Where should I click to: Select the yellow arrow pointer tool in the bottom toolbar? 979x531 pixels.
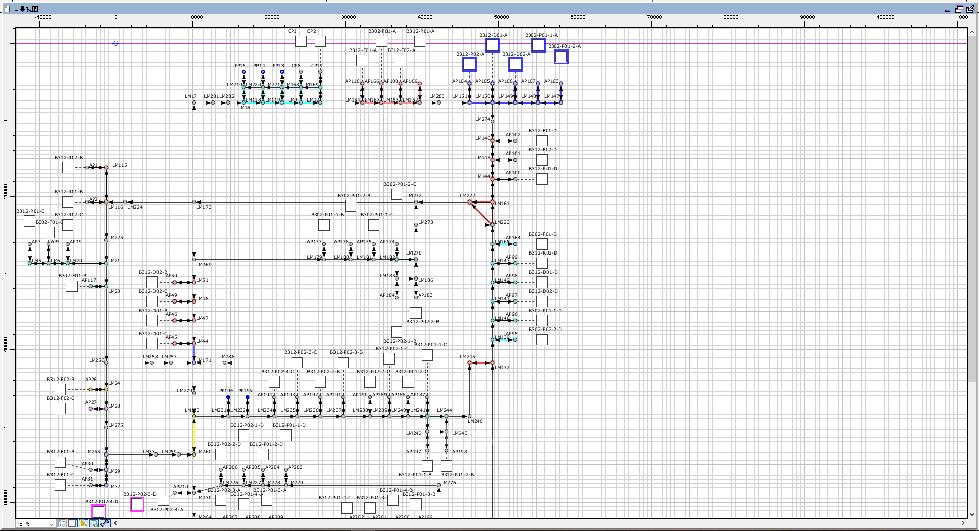tap(82, 524)
